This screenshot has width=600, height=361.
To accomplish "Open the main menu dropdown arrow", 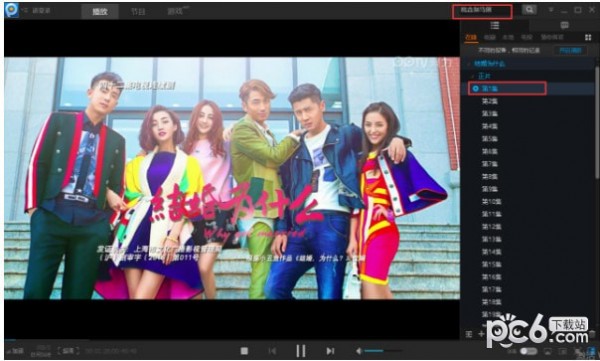I will [x=551, y=10].
